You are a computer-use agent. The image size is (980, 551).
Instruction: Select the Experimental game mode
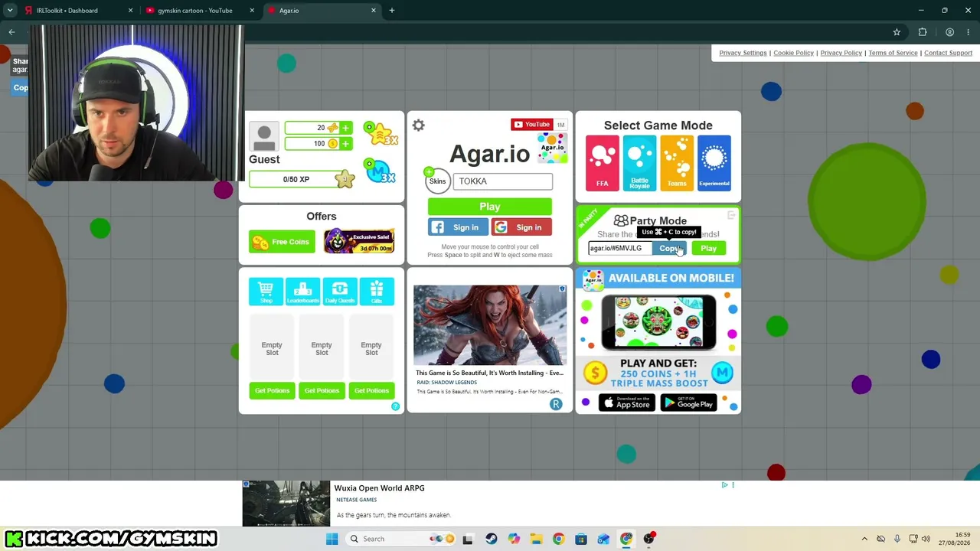click(x=714, y=162)
